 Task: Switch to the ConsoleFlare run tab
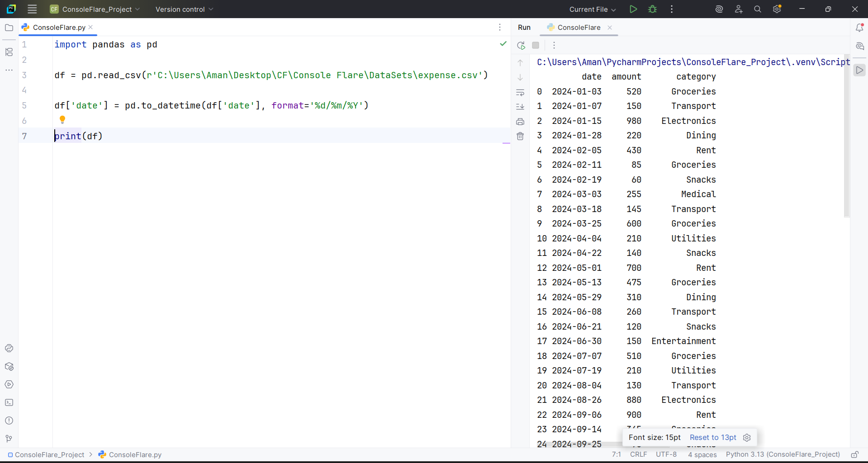(579, 28)
